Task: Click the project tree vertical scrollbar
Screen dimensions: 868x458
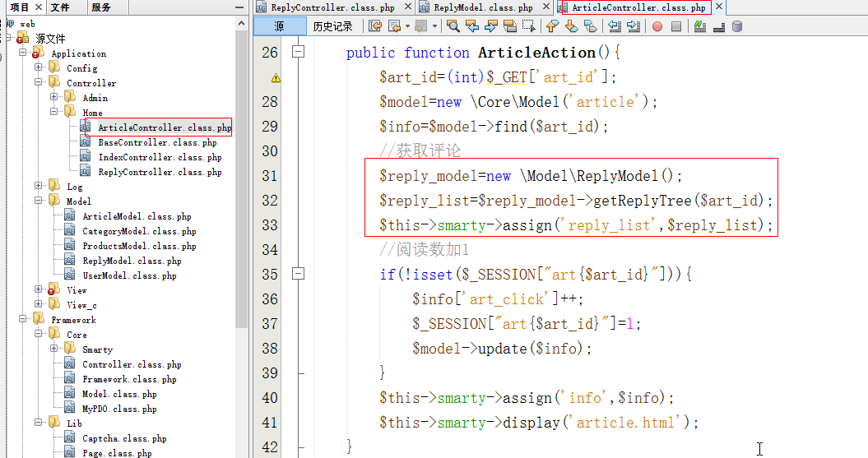Action: pyautogui.click(x=241, y=164)
